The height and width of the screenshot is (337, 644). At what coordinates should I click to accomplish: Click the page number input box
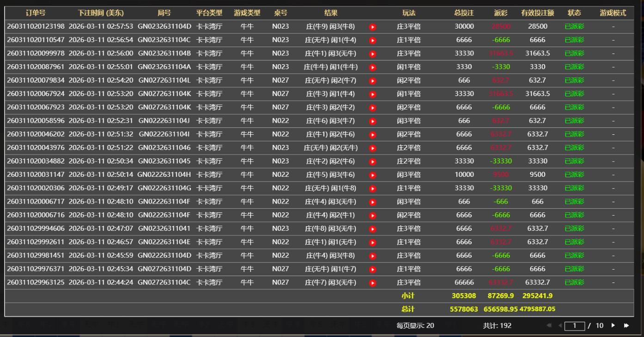point(575,325)
